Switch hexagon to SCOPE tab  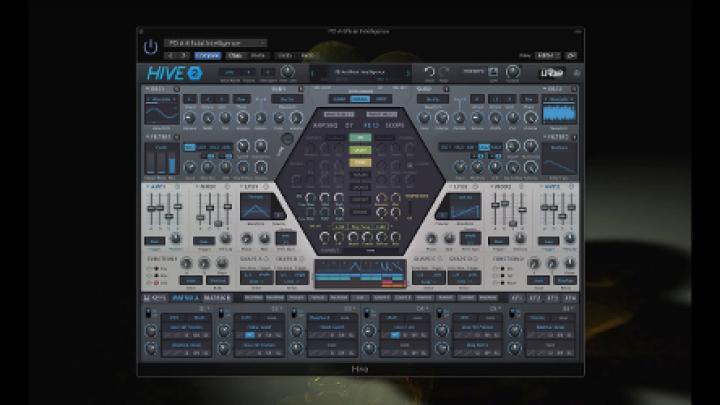[x=395, y=125]
